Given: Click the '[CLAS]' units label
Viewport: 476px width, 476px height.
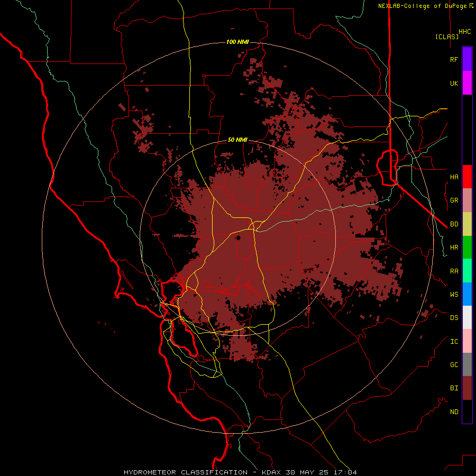Looking at the screenshot, I should click(x=447, y=36).
